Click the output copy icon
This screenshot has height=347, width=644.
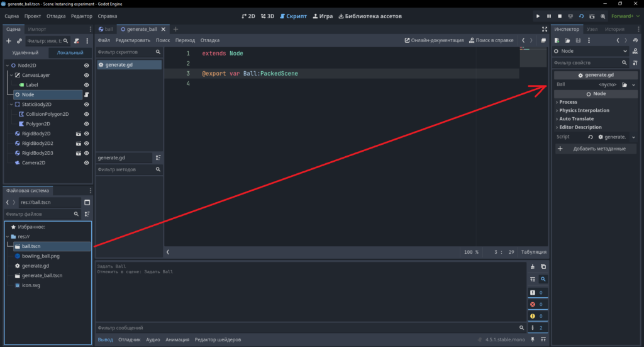tap(543, 266)
